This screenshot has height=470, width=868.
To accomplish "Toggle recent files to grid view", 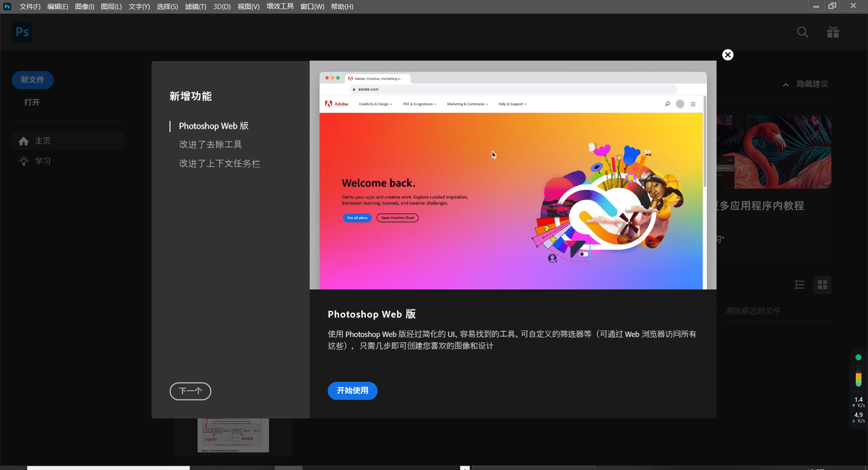I will [822, 285].
